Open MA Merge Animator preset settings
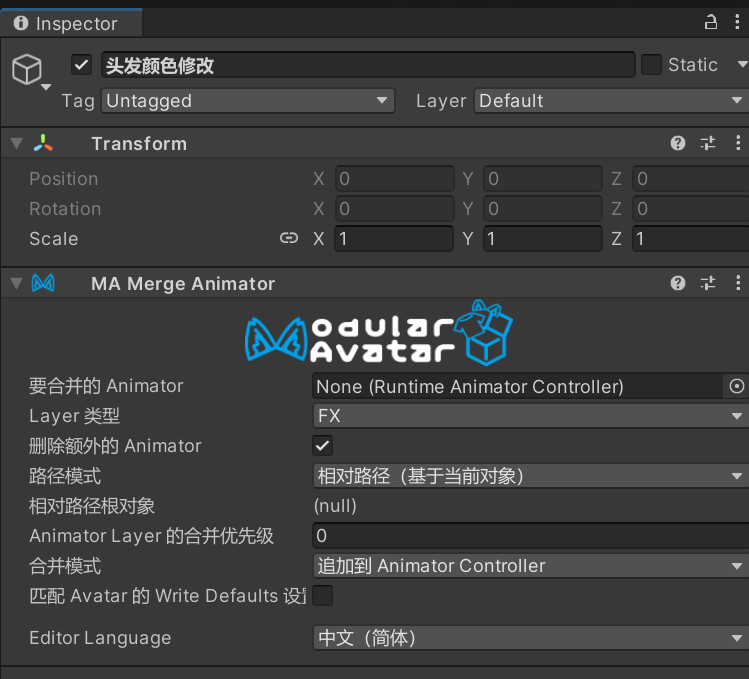The image size is (749, 679). [708, 283]
